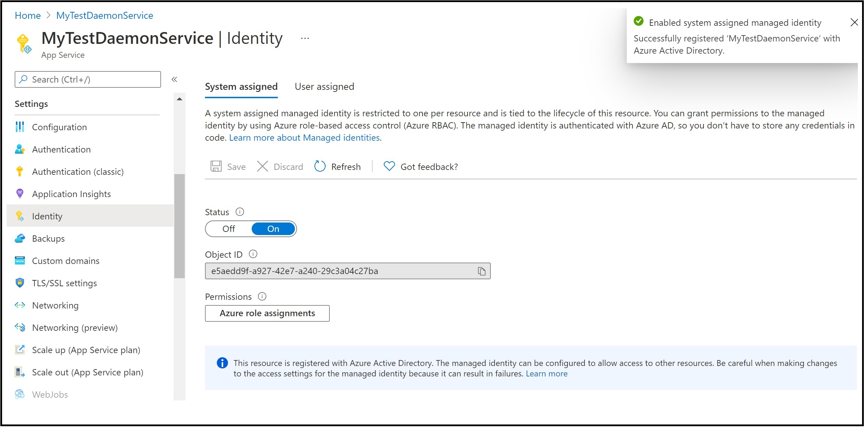868x429 pixels.
Task: Click Azure role assignments button
Action: tap(267, 313)
